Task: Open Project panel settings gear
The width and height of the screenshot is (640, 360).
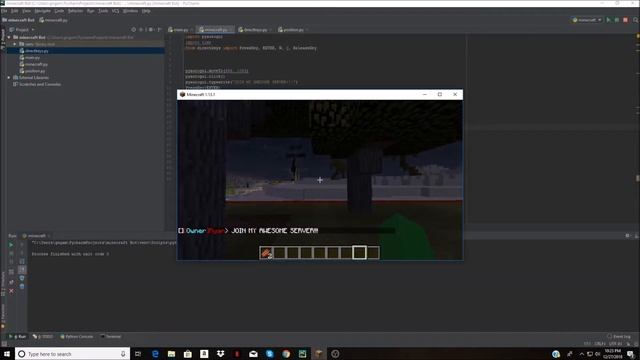Action: 151,29
